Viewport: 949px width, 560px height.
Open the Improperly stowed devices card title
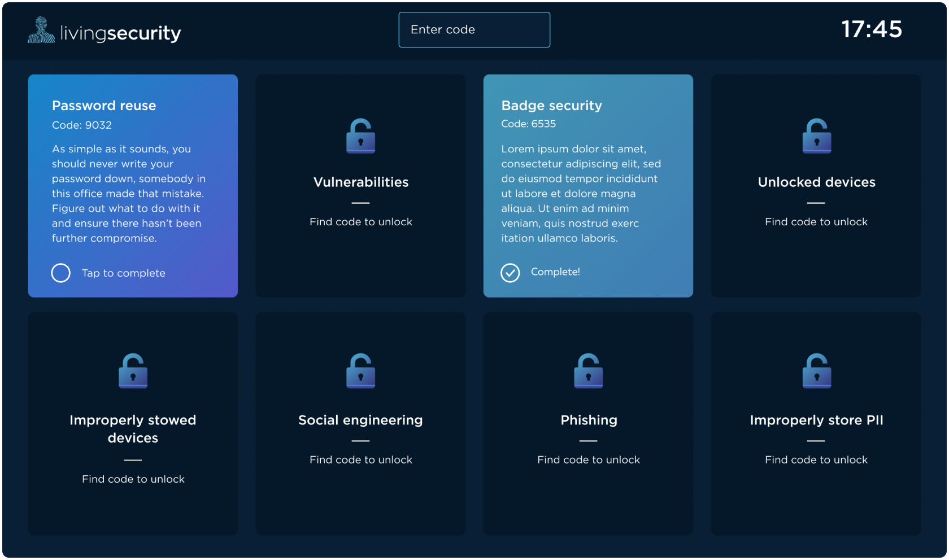pyautogui.click(x=133, y=429)
